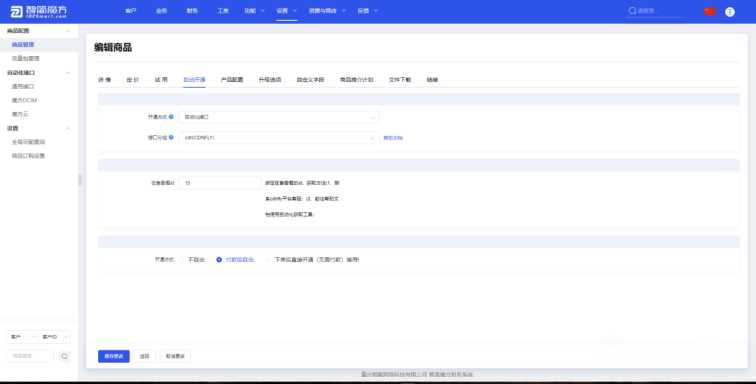Open the white round user avatar icon
The image size is (756, 384).
[x=729, y=12]
